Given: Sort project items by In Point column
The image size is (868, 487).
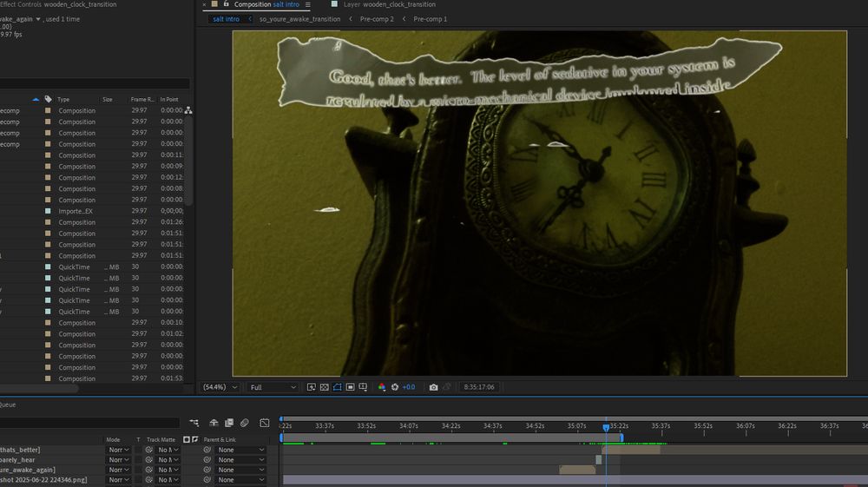Looking at the screenshot, I should [169, 100].
